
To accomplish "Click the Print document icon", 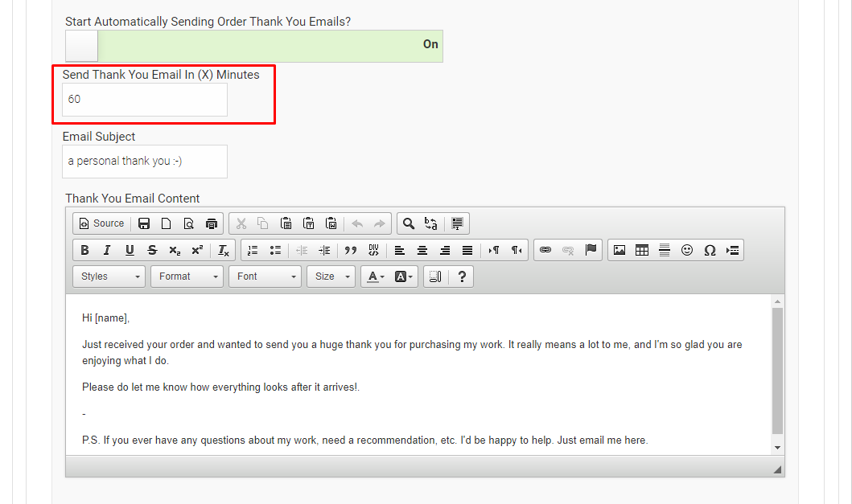I will (x=211, y=223).
